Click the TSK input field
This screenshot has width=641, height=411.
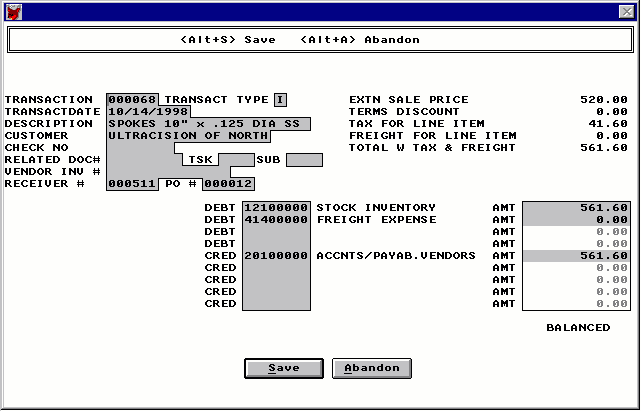click(x=236, y=160)
